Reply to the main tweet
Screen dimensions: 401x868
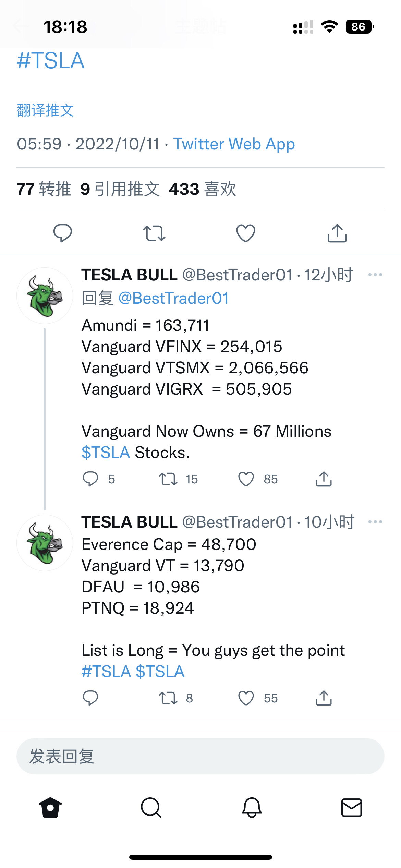point(63,233)
